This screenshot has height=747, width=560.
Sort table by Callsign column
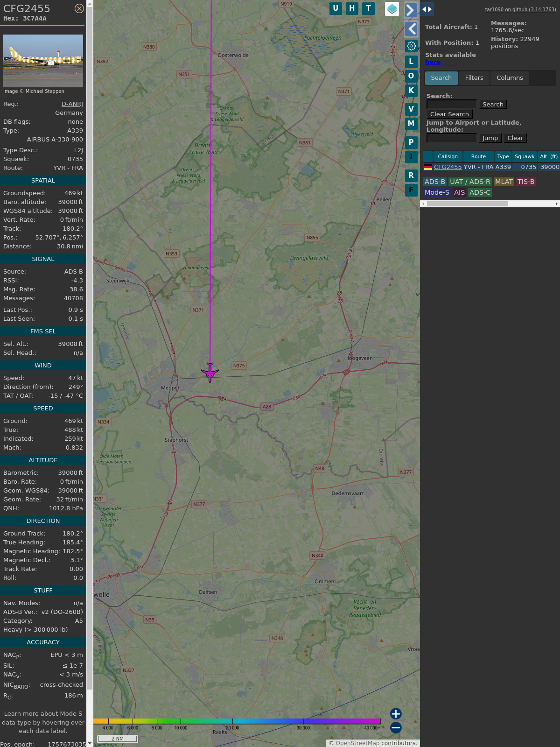click(448, 156)
